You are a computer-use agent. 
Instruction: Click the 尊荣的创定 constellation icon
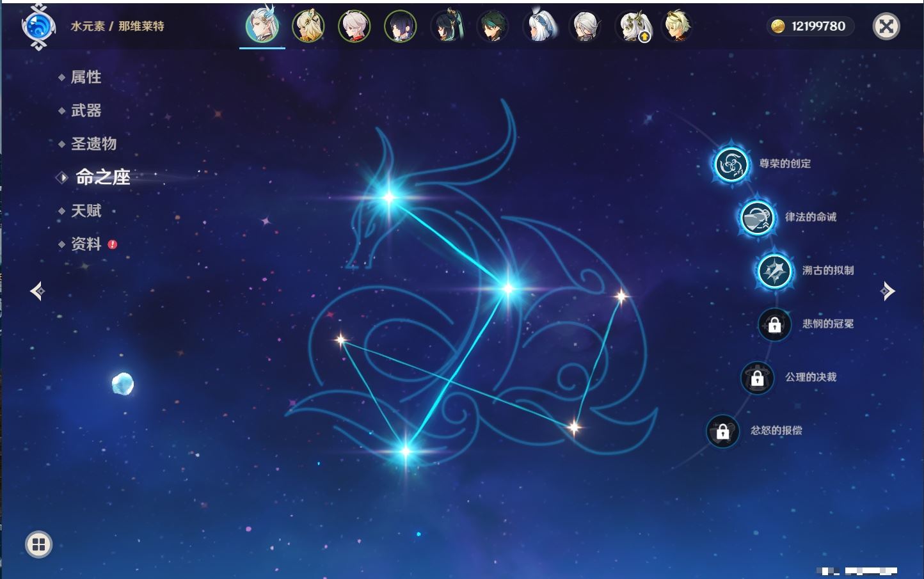pos(731,164)
